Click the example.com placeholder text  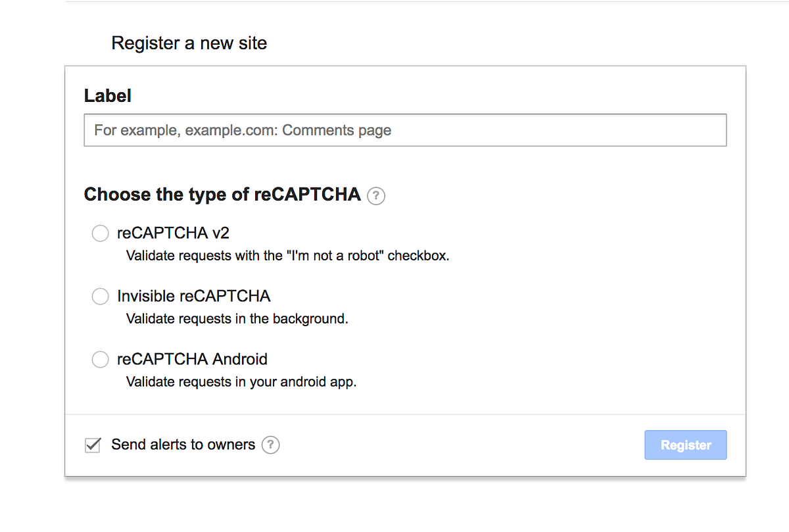coord(243,130)
